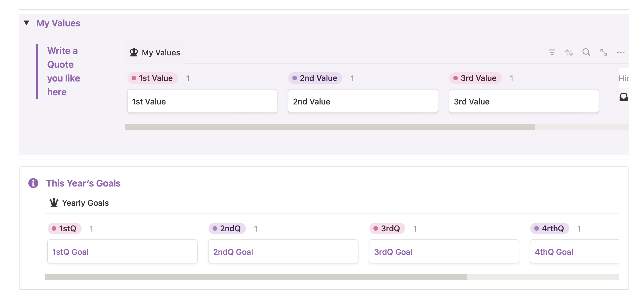Select the Yearly Goals view tab

click(80, 203)
